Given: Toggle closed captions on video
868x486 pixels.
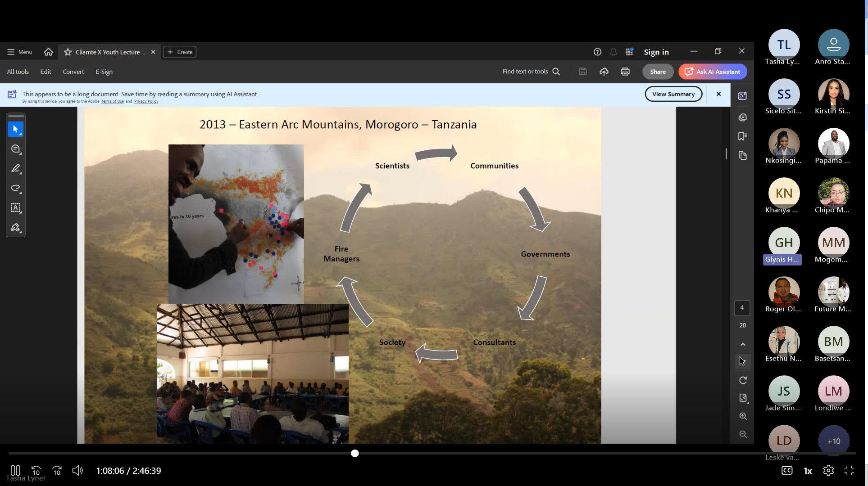Looking at the screenshot, I should [x=786, y=471].
